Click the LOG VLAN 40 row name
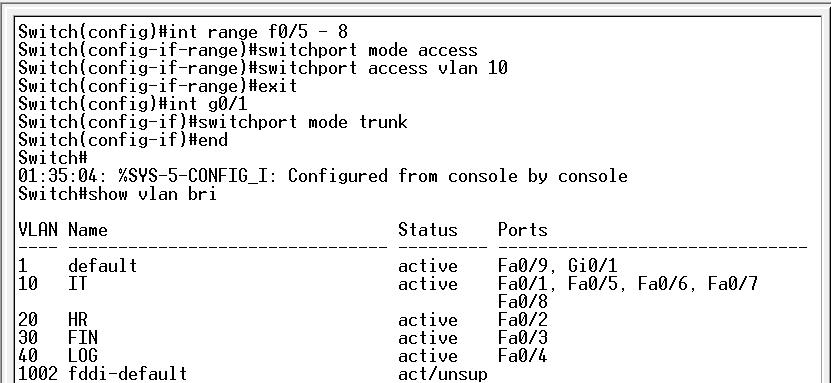The image size is (831, 383). pos(83,356)
